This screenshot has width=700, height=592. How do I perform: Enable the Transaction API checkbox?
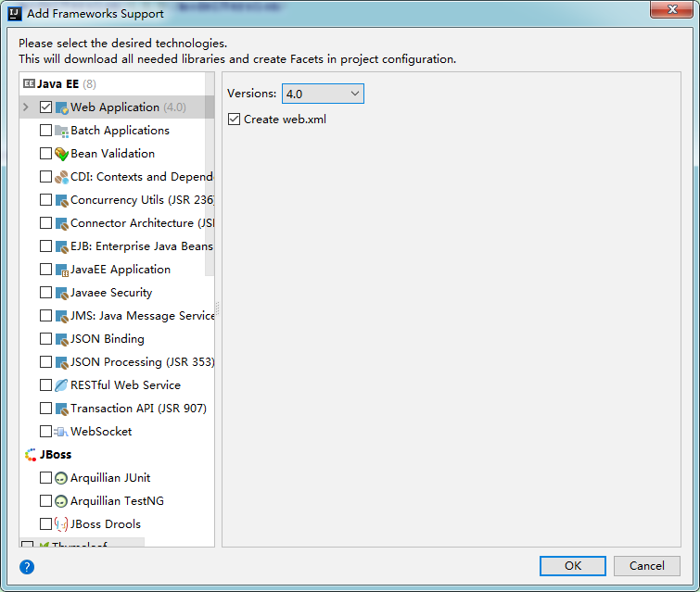click(45, 409)
